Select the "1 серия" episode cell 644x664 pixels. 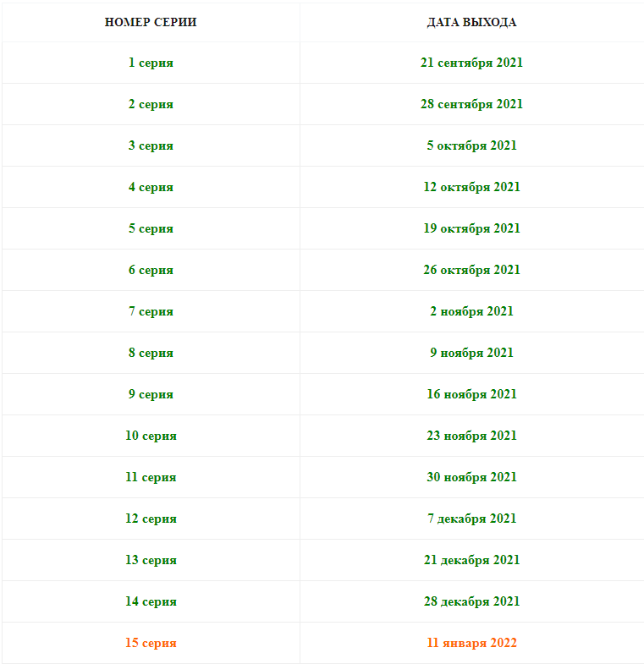(151, 63)
